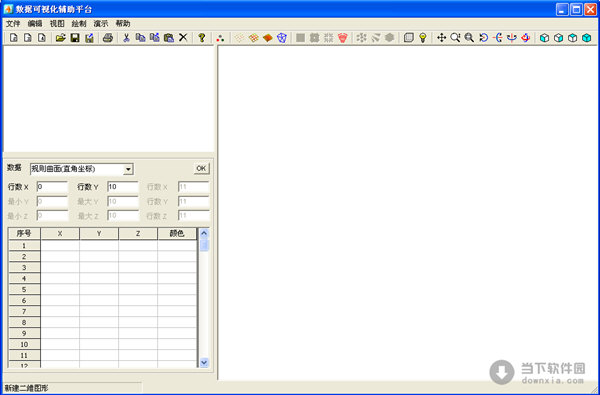Select table row number 9
The image size is (600, 395).
pos(24,333)
